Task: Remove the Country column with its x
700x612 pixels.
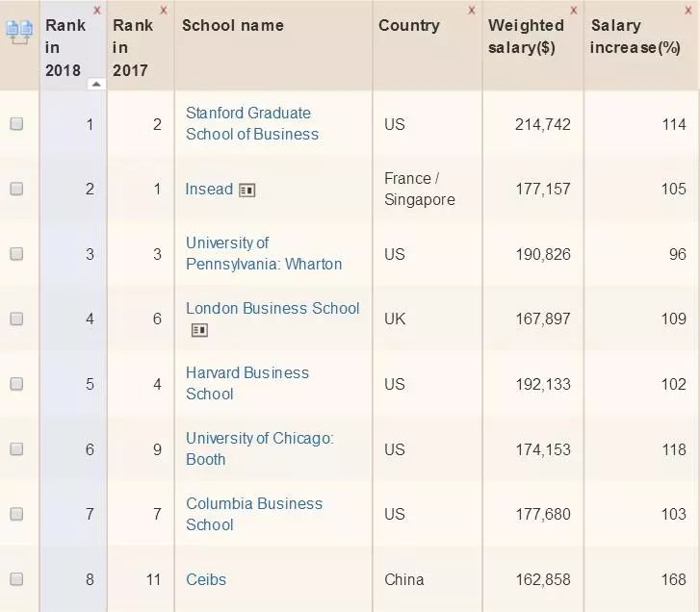Action: [471, 10]
